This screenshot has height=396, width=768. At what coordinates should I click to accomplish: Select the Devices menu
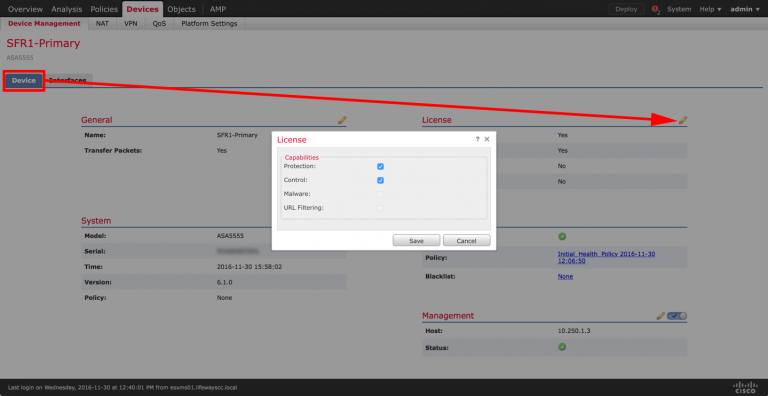point(143,9)
